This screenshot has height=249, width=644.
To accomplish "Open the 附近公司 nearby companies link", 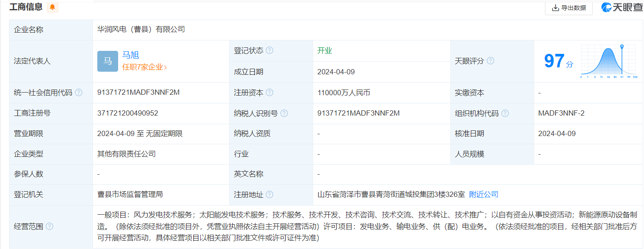I will [x=484, y=194].
